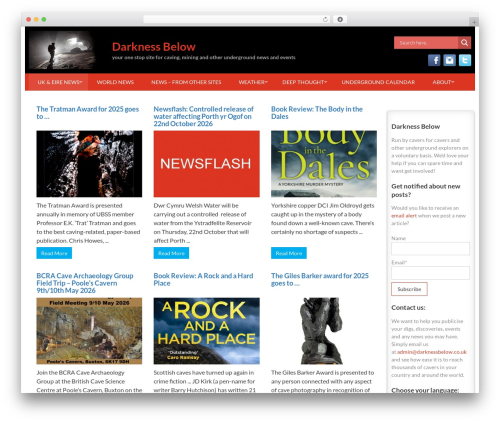Click the search magnifier button
This screenshot has width=500, height=423.
pos(464,43)
